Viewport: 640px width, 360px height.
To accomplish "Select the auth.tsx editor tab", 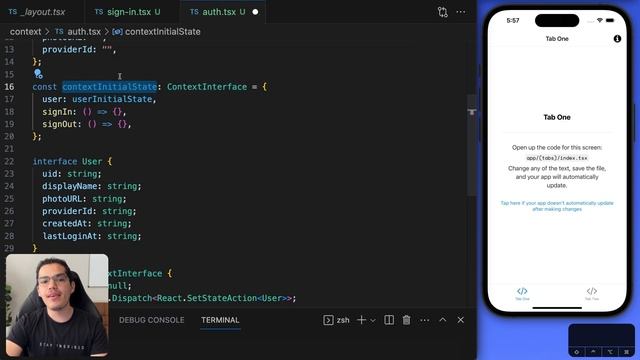I will 218,12.
